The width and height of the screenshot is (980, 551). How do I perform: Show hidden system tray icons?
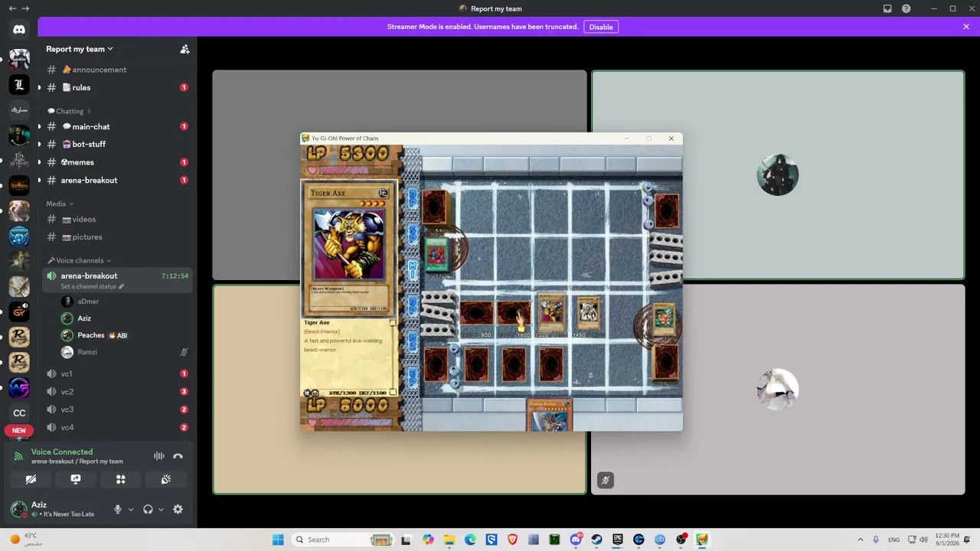[860, 540]
